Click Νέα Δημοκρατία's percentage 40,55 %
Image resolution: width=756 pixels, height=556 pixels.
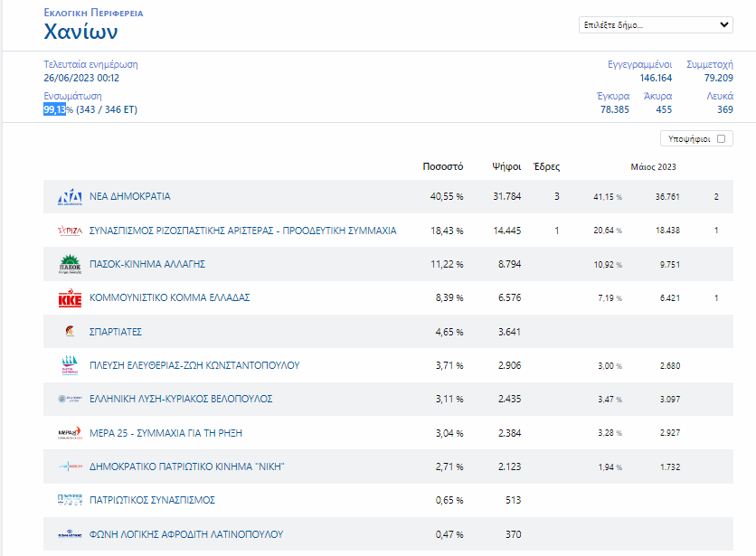447,197
